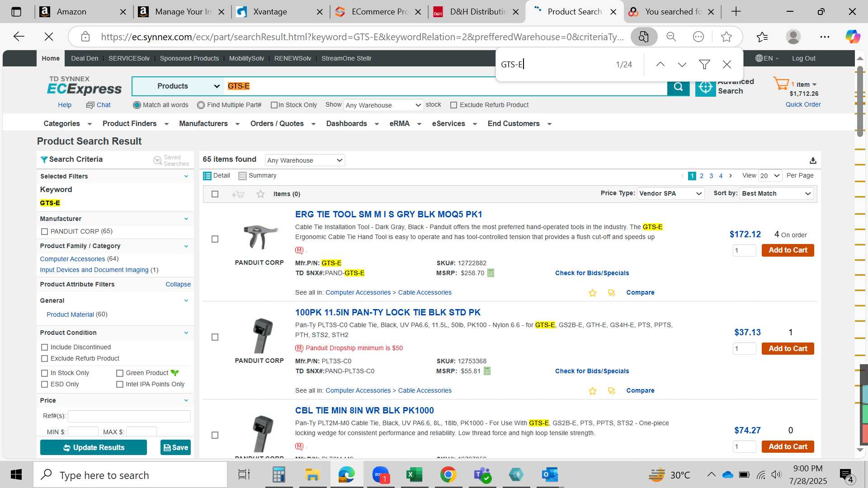Open Outlook from the taskbar
868x488 pixels.
[550, 475]
